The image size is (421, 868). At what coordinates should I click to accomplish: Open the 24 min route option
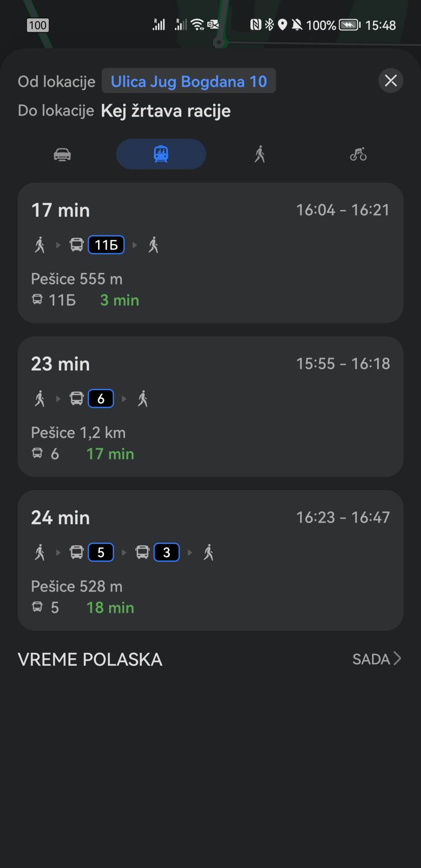point(210,560)
